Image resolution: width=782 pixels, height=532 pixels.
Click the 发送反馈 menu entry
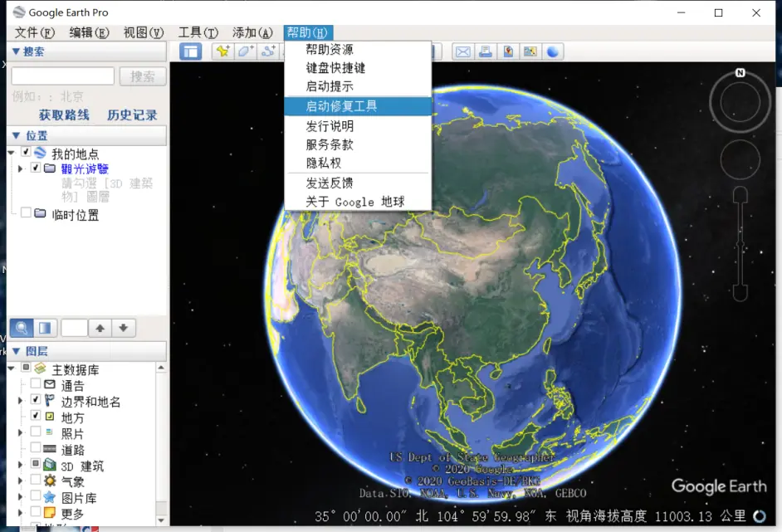tap(358, 183)
